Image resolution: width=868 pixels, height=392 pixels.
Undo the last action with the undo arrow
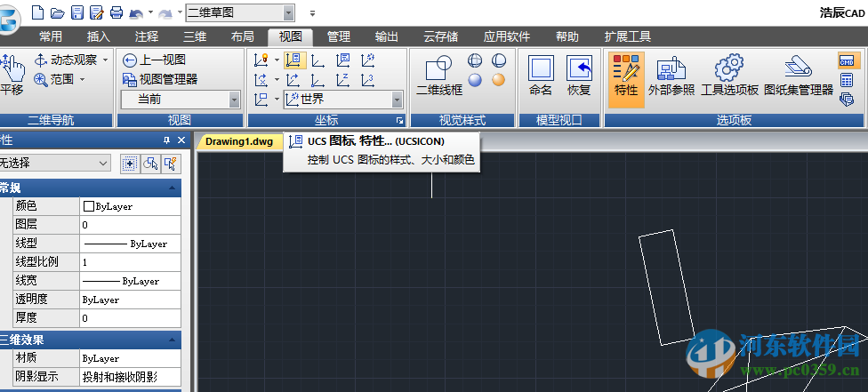[136, 12]
